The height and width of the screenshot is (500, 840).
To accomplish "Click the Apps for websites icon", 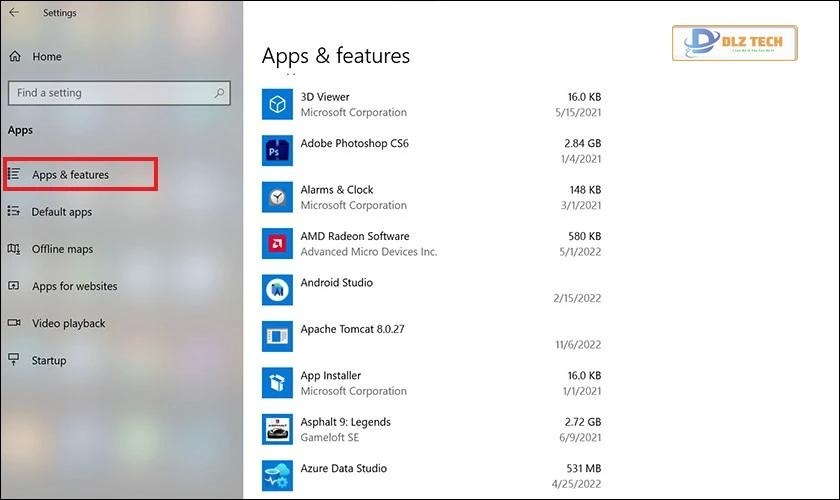I will [14, 286].
